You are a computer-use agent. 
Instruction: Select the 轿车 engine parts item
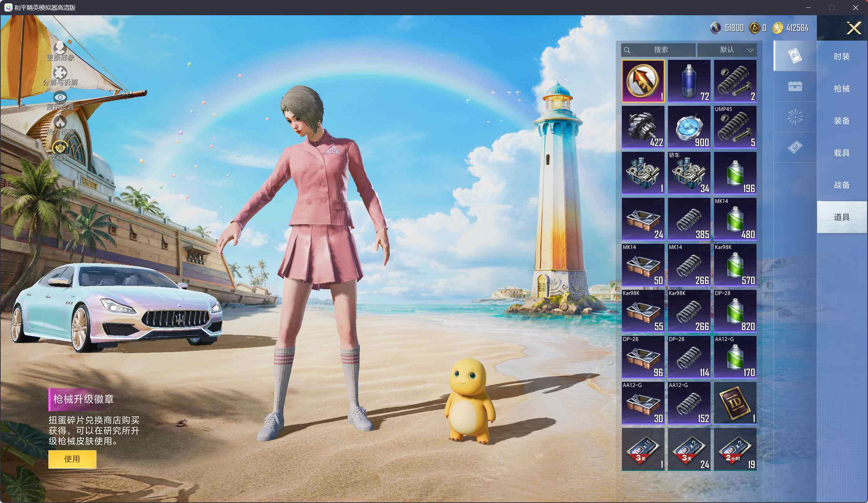pyautogui.click(x=689, y=173)
